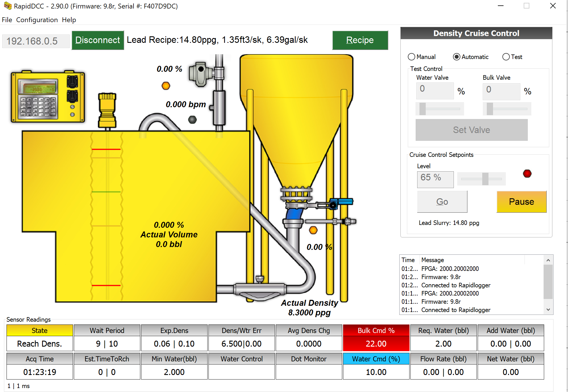The image size is (568, 392).
Task: Click the red status indicator beside Level slider
Action: coord(527,174)
